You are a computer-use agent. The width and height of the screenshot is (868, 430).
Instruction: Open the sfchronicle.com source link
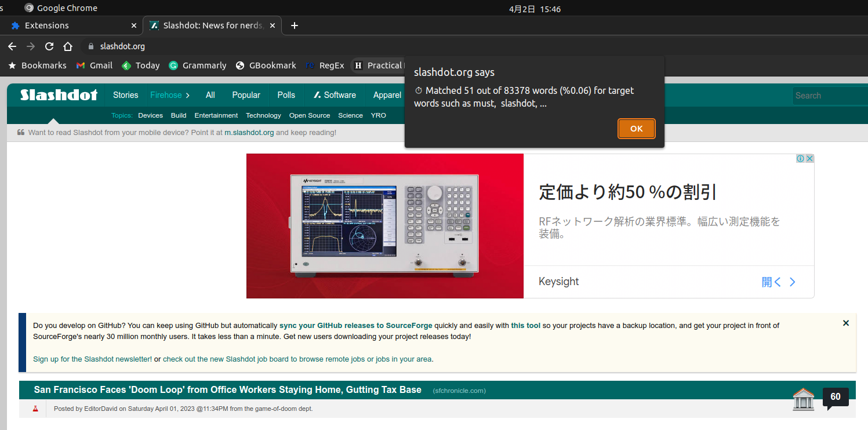[x=459, y=391]
